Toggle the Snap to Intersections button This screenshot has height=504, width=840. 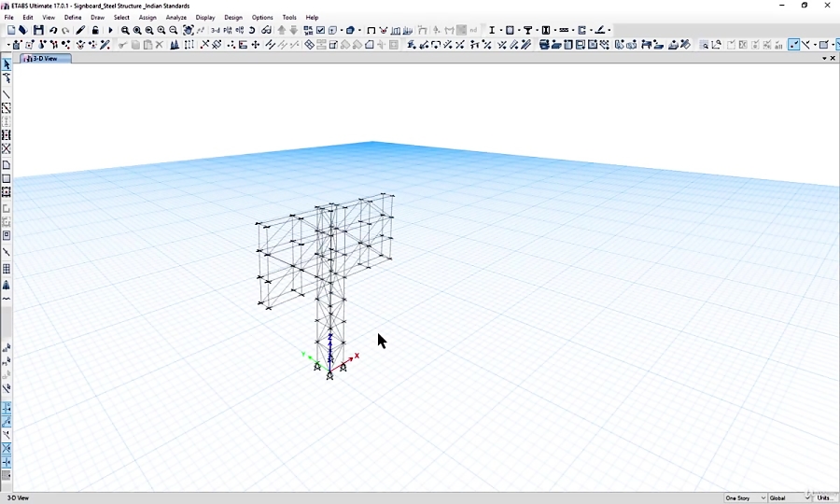7,448
